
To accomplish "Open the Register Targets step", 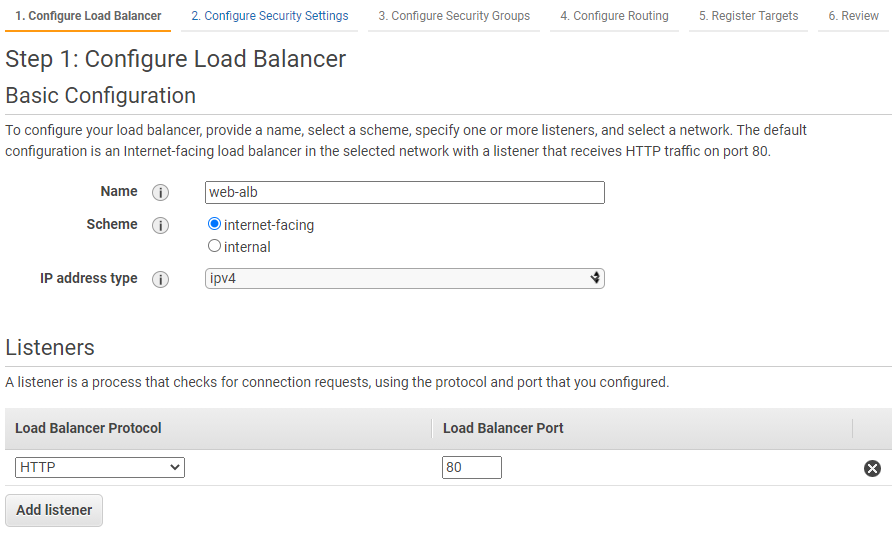I will pos(749,16).
